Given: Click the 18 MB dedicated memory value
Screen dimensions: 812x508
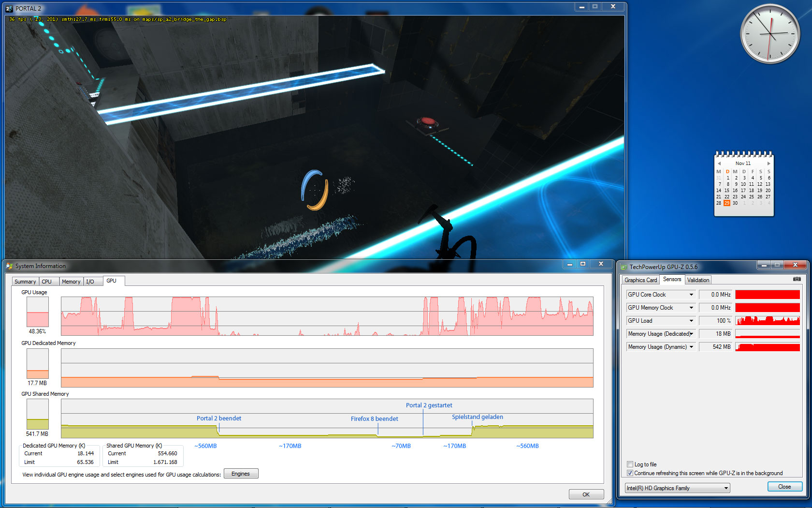Looking at the screenshot, I should [x=715, y=334].
